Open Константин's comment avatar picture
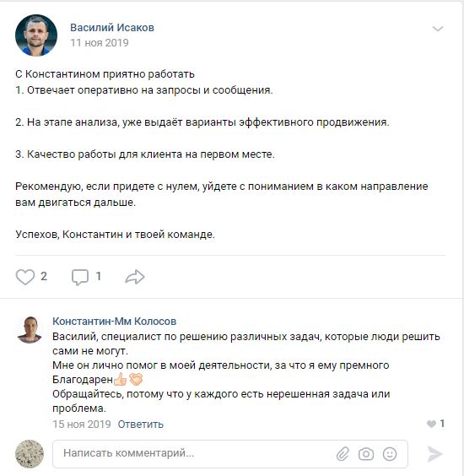 [30, 330]
